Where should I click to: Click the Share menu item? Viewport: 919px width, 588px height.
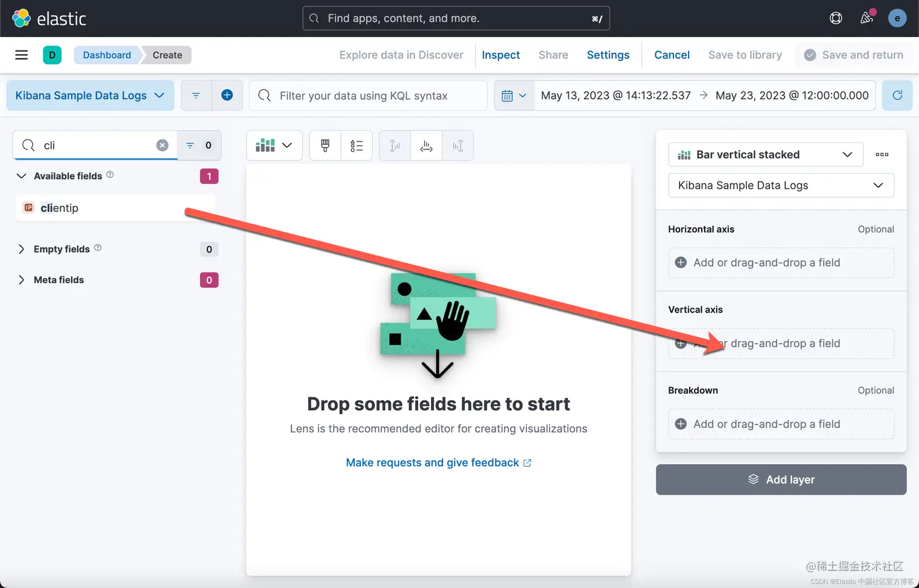tap(553, 55)
